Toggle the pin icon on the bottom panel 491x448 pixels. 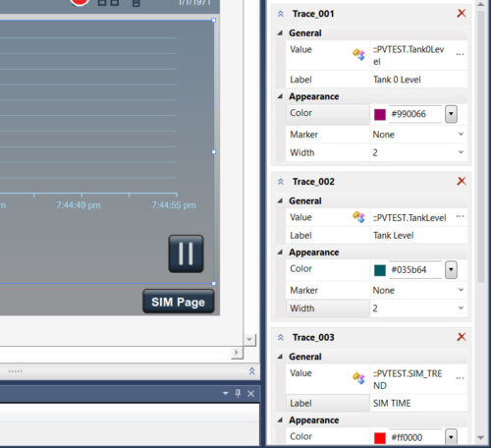[x=238, y=393]
